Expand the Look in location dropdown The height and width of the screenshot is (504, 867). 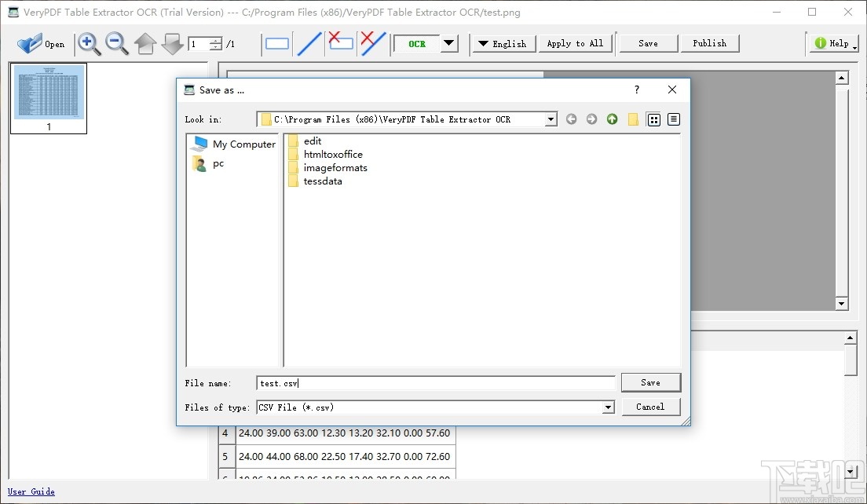click(x=552, y=119)
